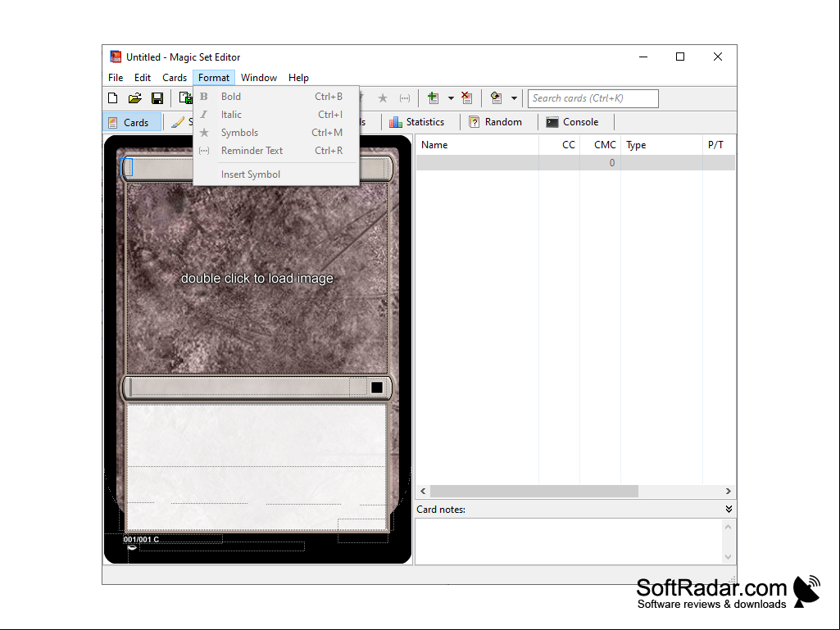Click the Rotate card toolbar icon
The image size is (840, 630).
point(497,98)
